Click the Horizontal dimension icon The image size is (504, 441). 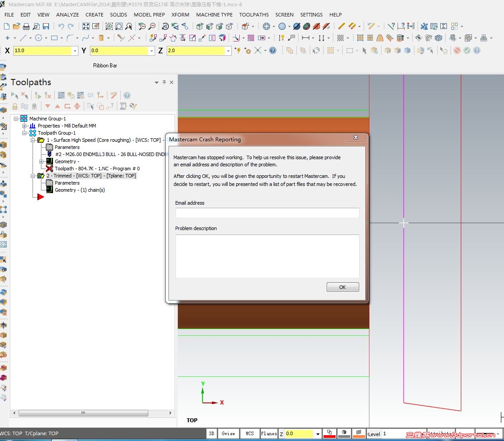pyautogui.click(x=306, y=38)
